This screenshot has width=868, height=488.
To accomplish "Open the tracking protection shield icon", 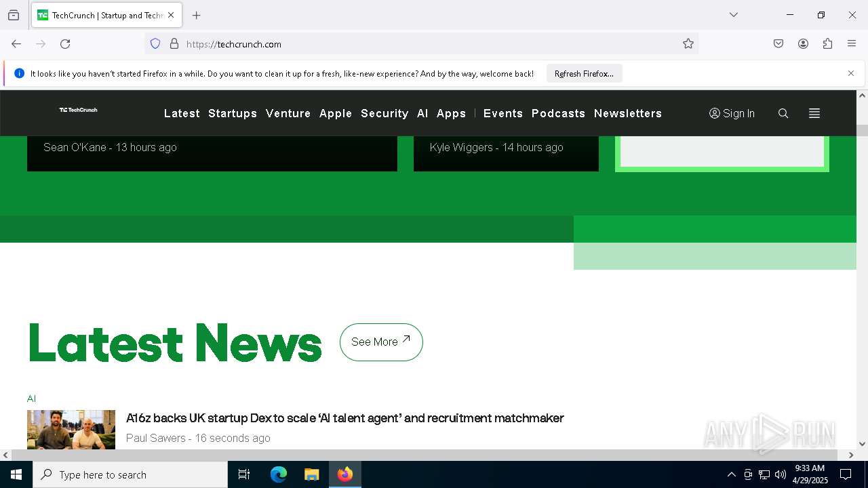I will (x=155, y=44).
